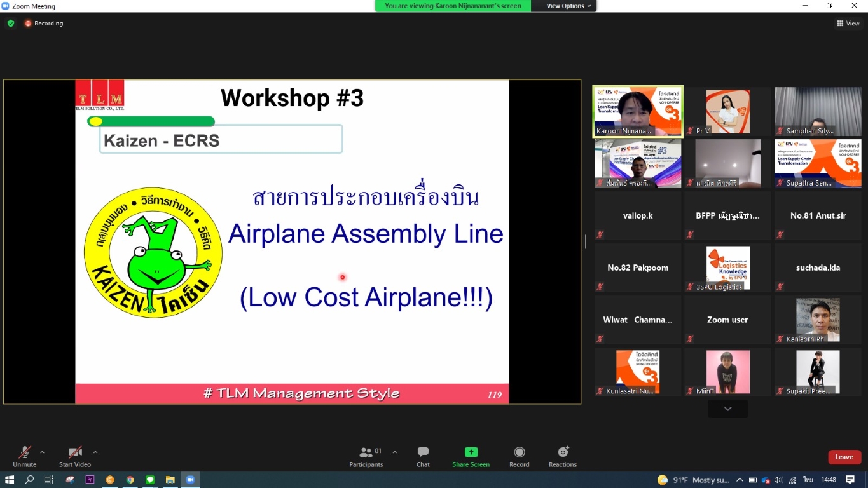The width and height of the screenshot is (868, 488).
Task: Open the Participants panel
Action: click(x=366, y=456)
